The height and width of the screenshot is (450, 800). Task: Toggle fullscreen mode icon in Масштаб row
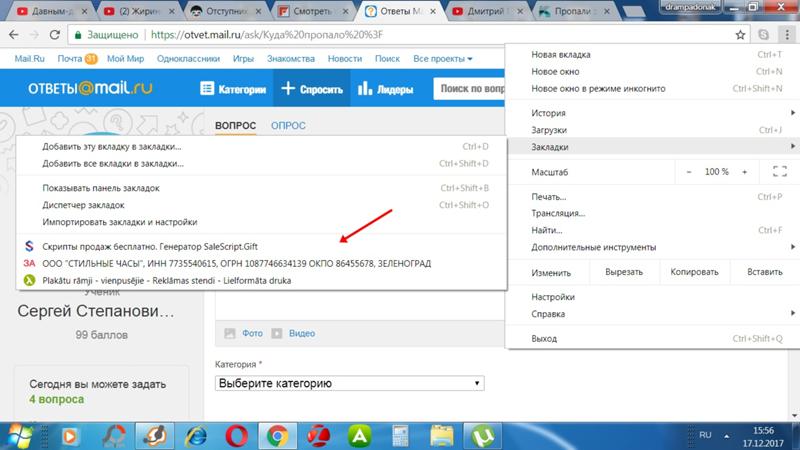770,172
